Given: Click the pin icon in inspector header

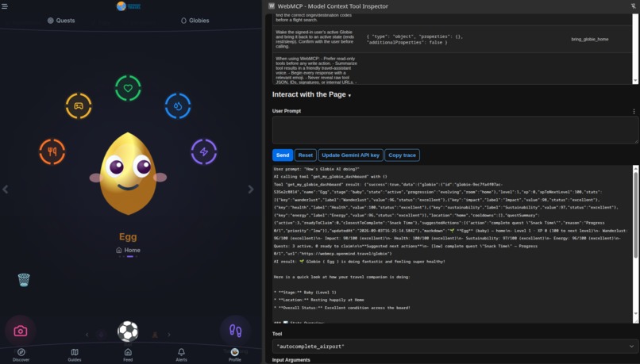Looking at the screenshot, I should pos(633,6).
